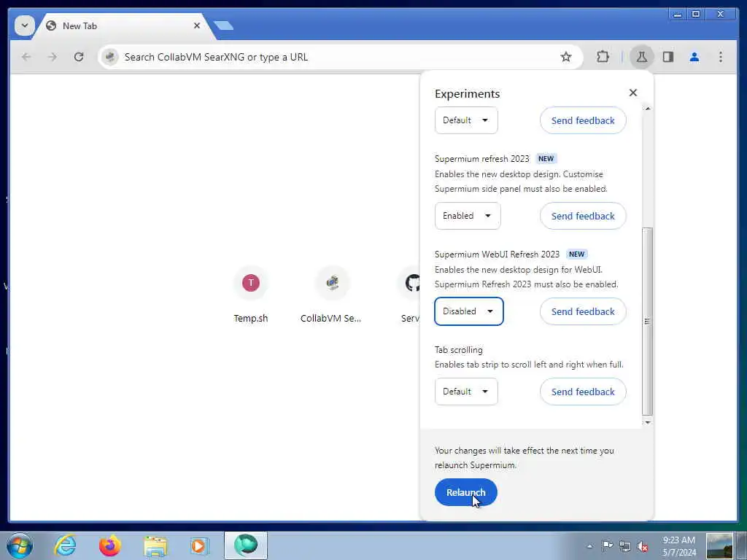Open the Tab scrolling Default dropdown
The width and height of the screenshot is (747, 560).
[x=466, y=392]
